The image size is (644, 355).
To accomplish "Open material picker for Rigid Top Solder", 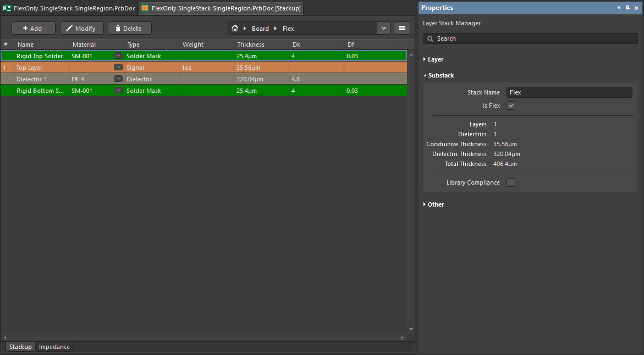I will pyautogui.click(x=118, y=56).
